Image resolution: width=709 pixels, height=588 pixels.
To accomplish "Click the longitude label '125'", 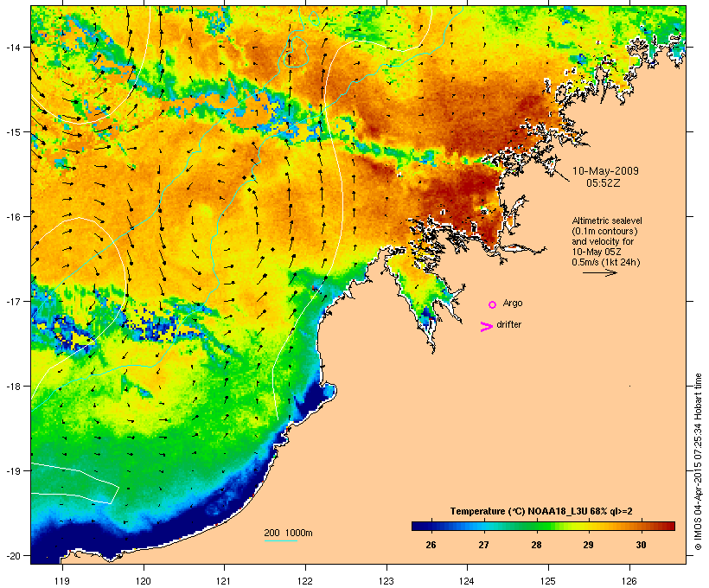I will (x=548, y=581).
